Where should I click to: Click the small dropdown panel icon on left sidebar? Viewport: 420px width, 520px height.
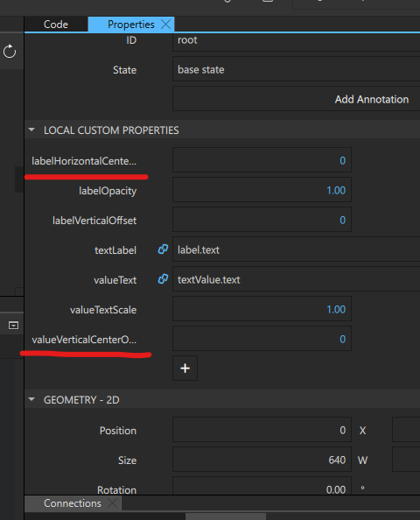coord(13,326)
